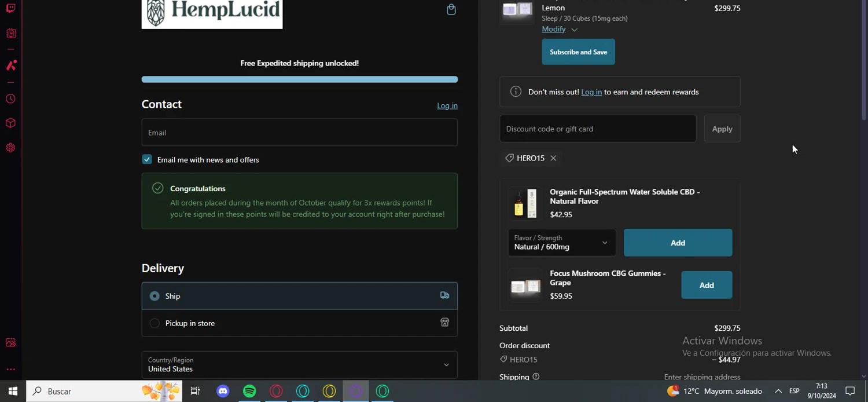Click Discount code or gift card field

coord(598,129)
